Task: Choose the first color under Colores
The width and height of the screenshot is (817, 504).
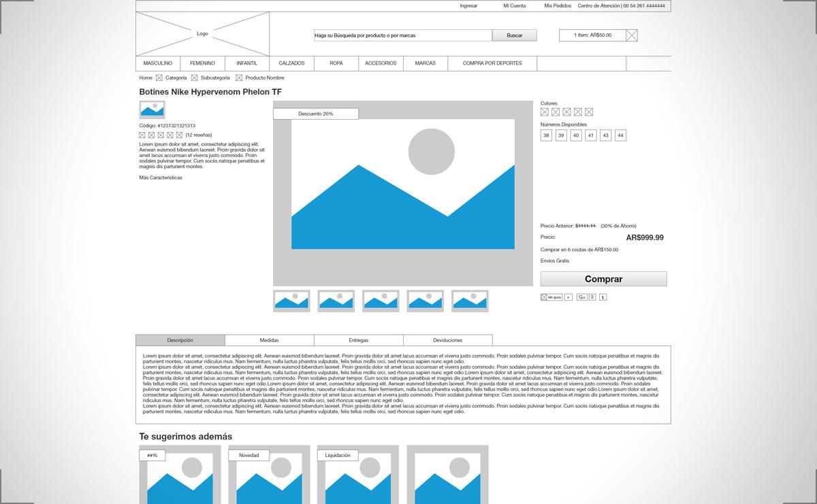Action: (545, 112)
